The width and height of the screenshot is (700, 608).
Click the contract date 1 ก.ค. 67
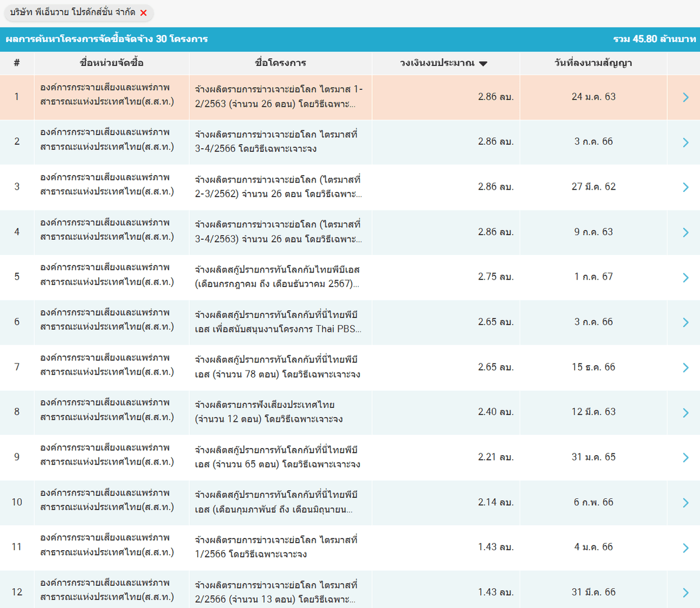click(594, 277)
